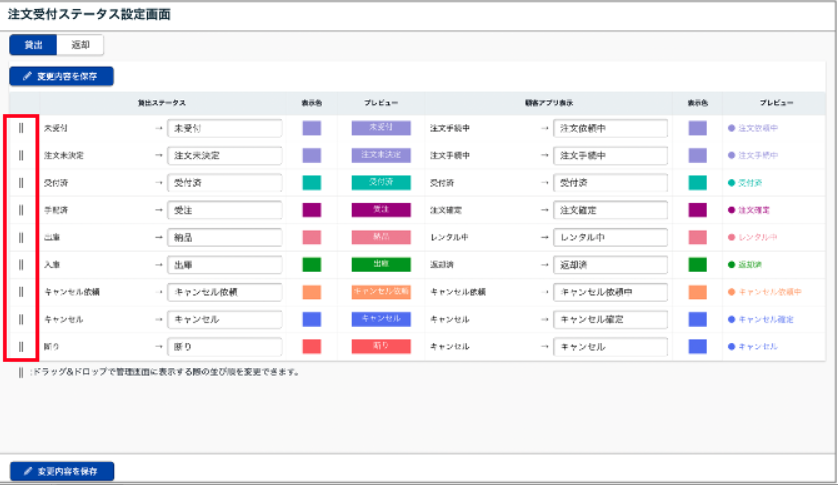
Task: Pick the green 顧客アプリ color swatch for 返却済
Action: coord(697,264)
